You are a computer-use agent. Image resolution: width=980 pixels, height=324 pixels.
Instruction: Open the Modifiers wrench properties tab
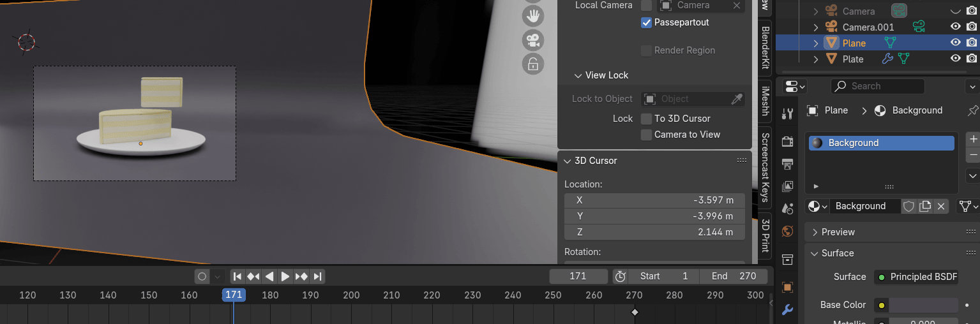click(x=788, y=309)
